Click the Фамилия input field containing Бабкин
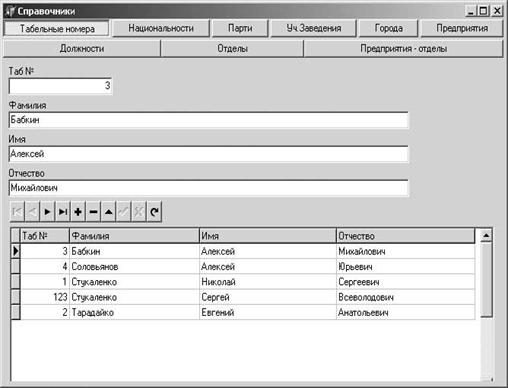 pos(208,120)
